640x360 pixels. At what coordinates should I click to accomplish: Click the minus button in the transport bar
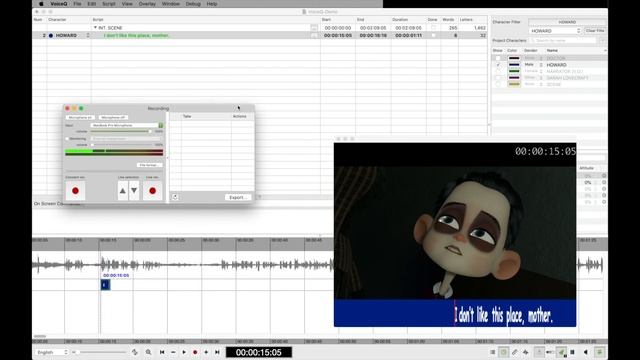pos(173,352)
